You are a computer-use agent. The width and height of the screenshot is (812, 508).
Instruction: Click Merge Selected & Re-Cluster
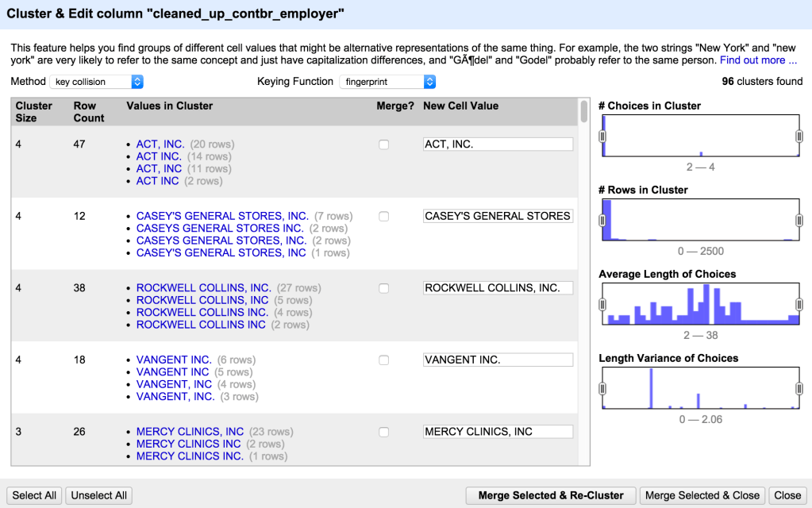pos(549,495)
